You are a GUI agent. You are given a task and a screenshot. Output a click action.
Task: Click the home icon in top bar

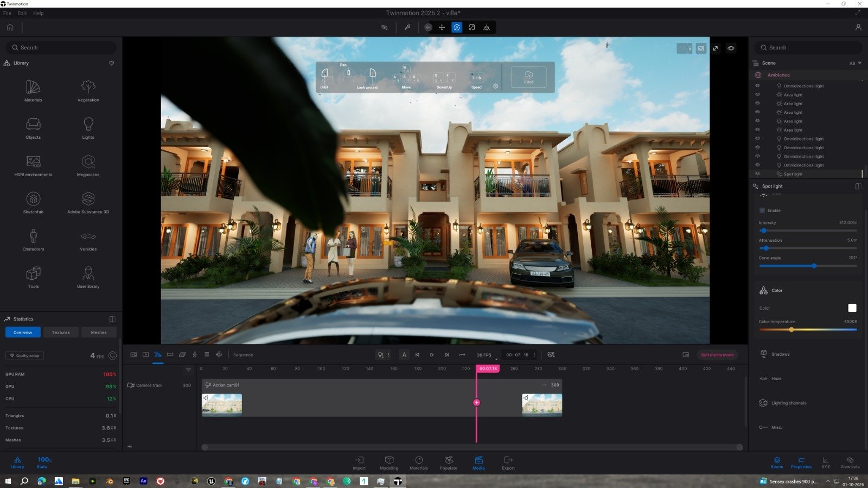point(10,27)
